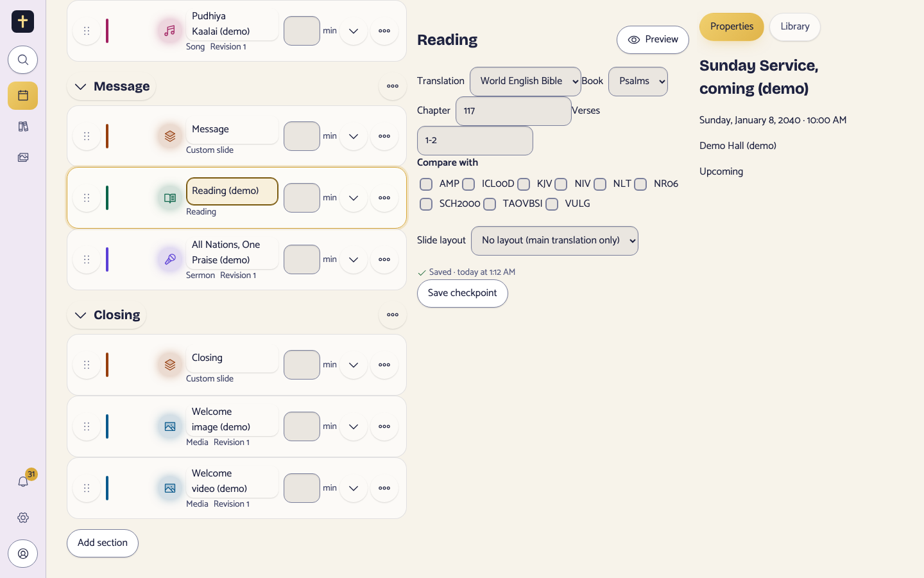
Task: Open the user account icon
Action: [22, 554]
